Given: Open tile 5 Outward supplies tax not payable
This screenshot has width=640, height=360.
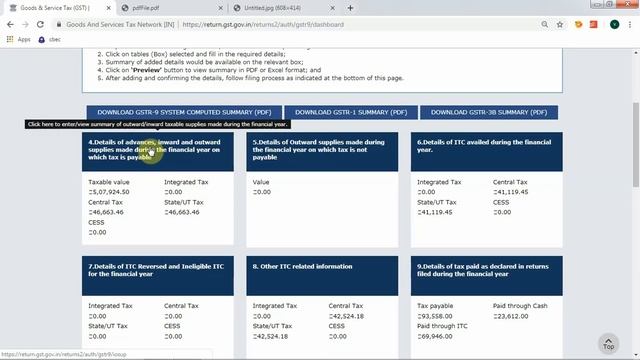Looking at the screenshot, I should tap(322, 151).
